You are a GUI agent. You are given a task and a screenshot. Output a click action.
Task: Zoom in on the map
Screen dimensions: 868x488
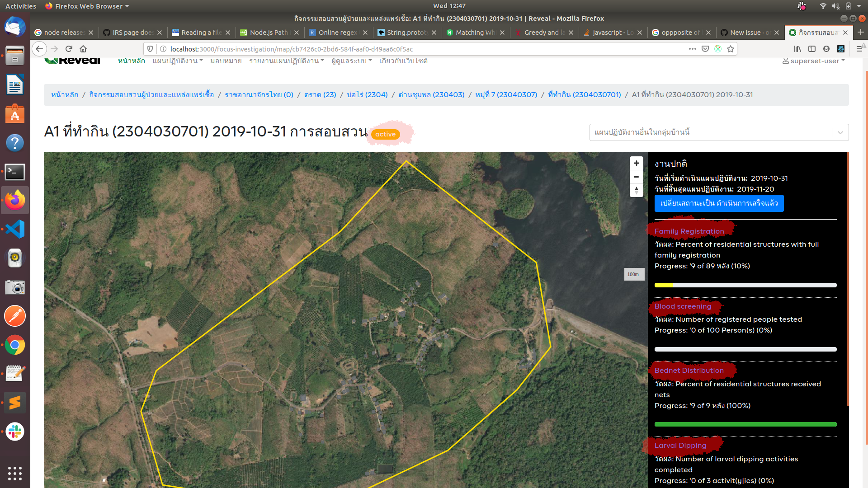636,163
